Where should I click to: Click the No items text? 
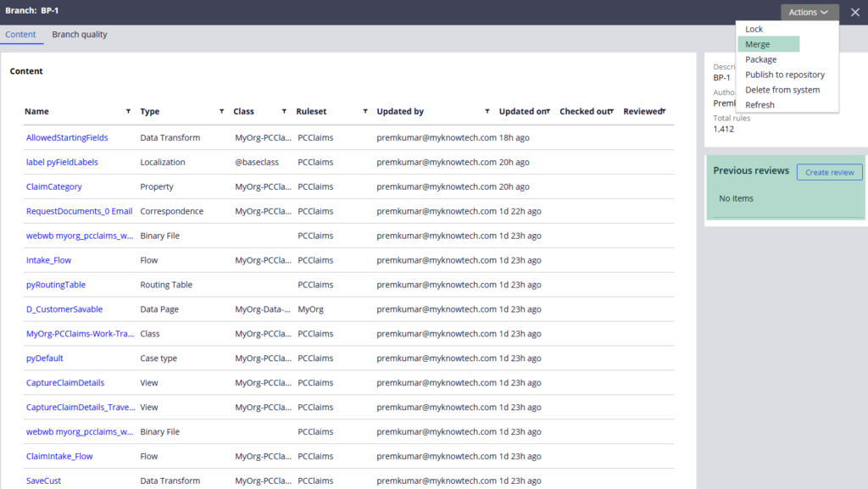pos(737,198)
